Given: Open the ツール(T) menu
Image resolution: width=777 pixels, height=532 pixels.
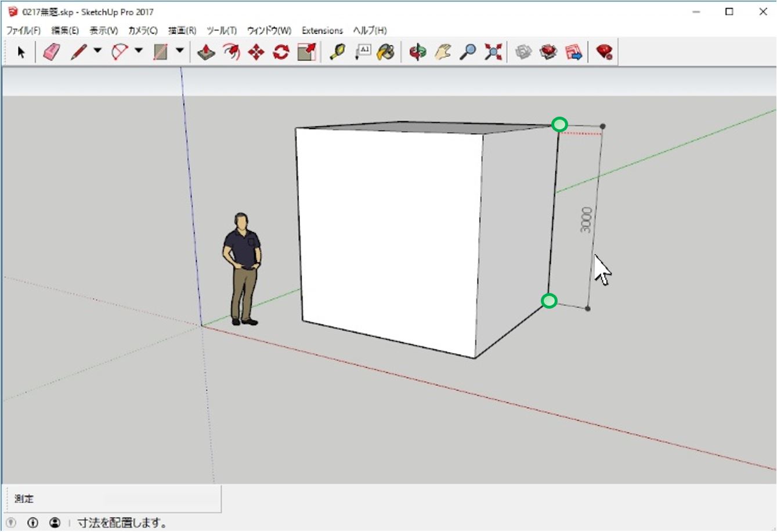Looking at the screenshot, I should click(x=222, y=30).
